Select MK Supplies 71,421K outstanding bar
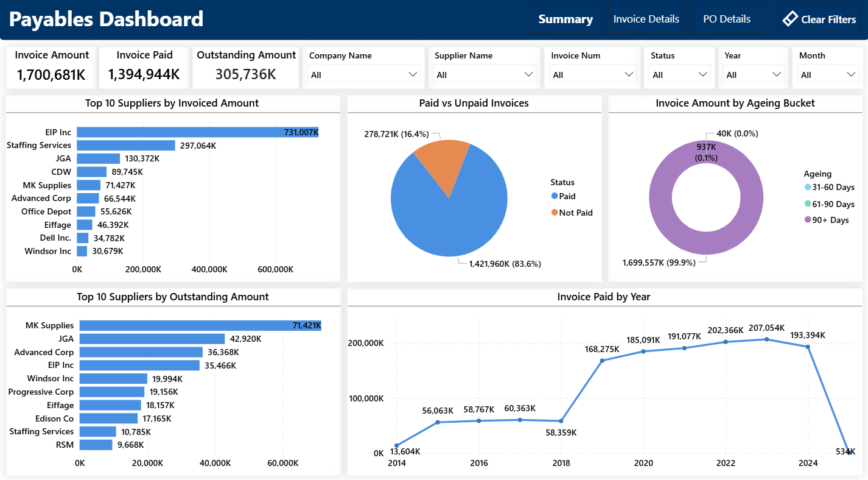868x480 pixels. click(200, 325)
